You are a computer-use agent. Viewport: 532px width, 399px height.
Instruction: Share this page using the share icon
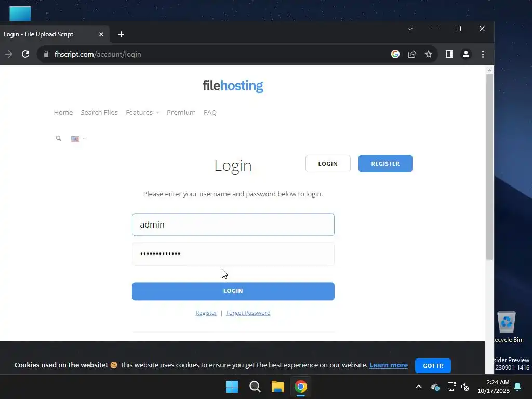412,54
